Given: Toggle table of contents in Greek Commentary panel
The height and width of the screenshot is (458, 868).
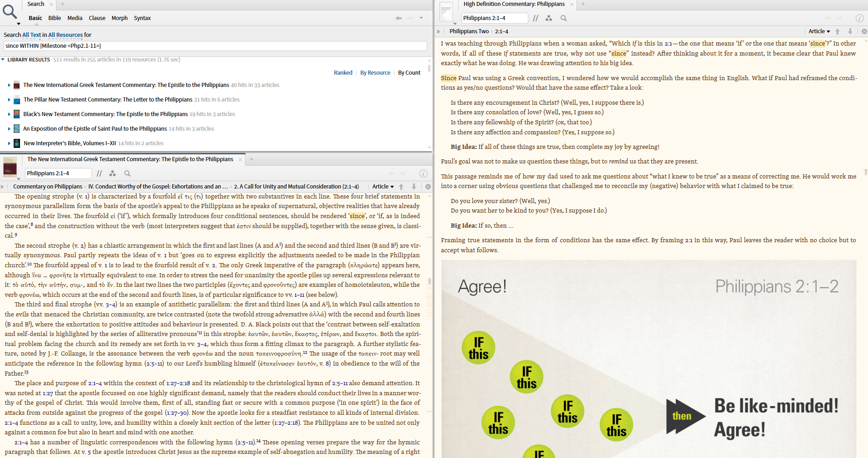Looking at the screenshot, I should click(2, 187).
